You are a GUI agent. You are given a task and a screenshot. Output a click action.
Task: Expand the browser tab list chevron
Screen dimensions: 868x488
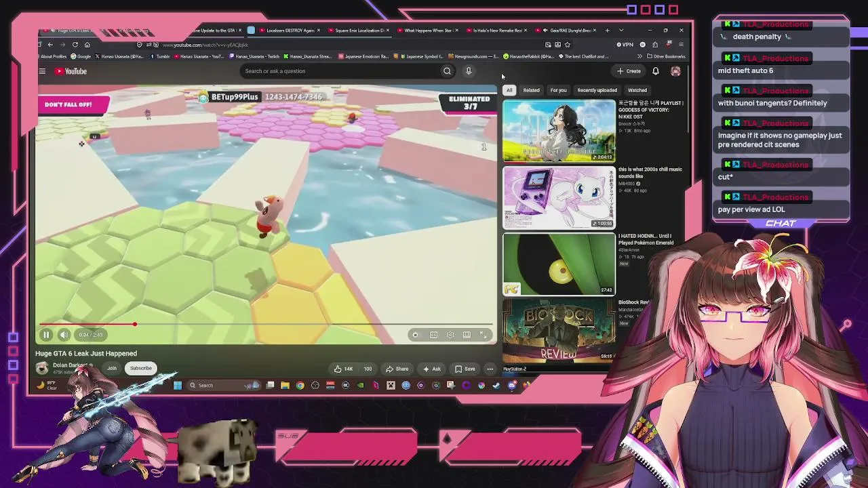pos(621,30)
